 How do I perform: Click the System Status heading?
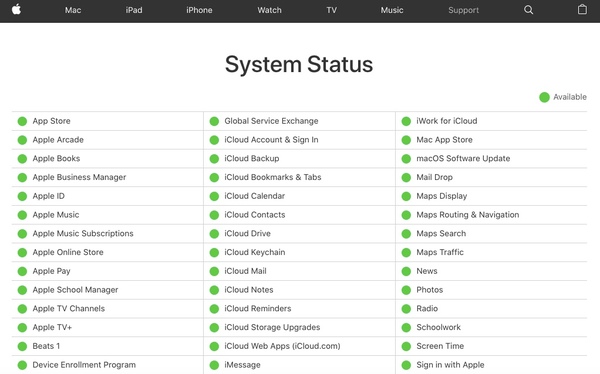(299, 64)
